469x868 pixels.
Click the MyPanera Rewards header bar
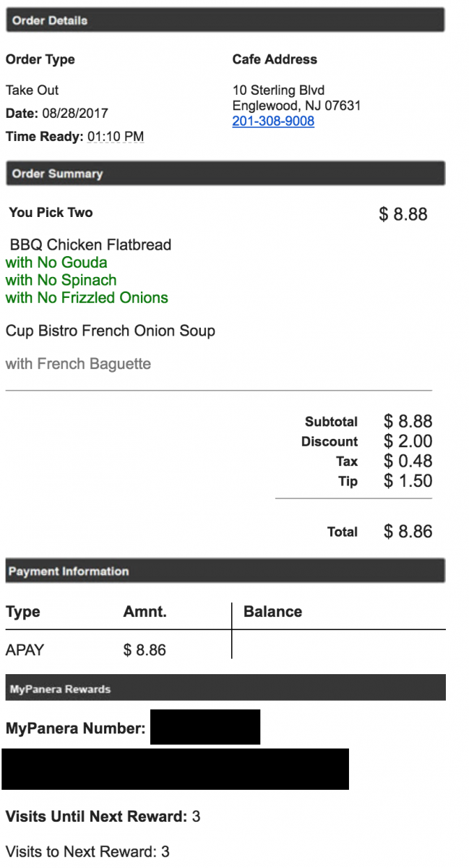click(225, 689)
